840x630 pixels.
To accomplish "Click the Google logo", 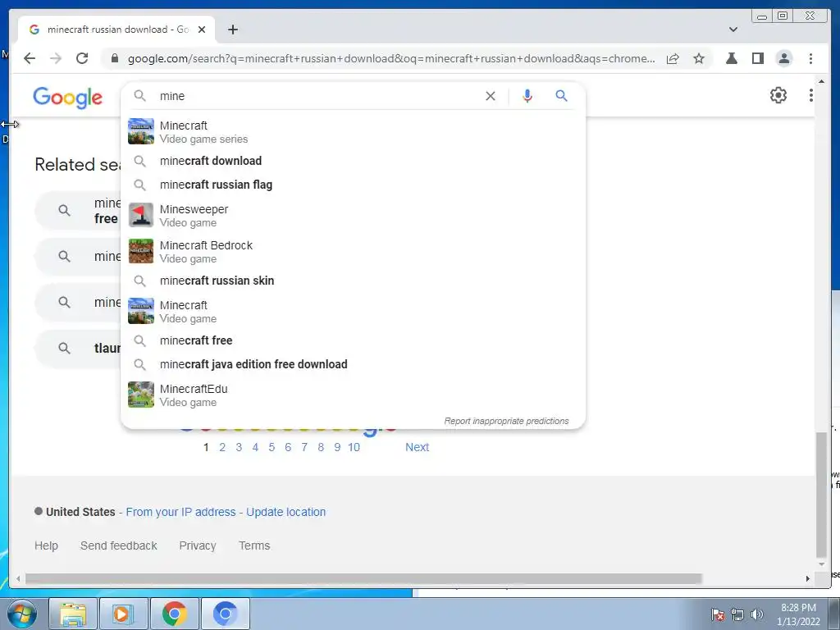I will tap(67, 98).
